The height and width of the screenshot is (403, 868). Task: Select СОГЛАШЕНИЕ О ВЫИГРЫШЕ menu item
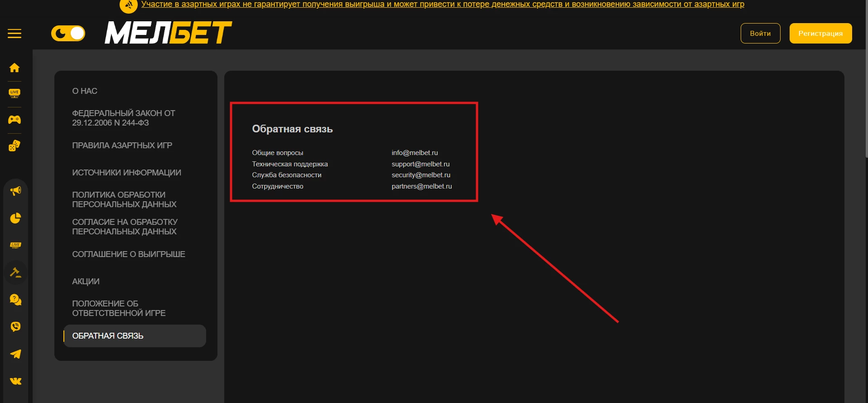(129, 254)
